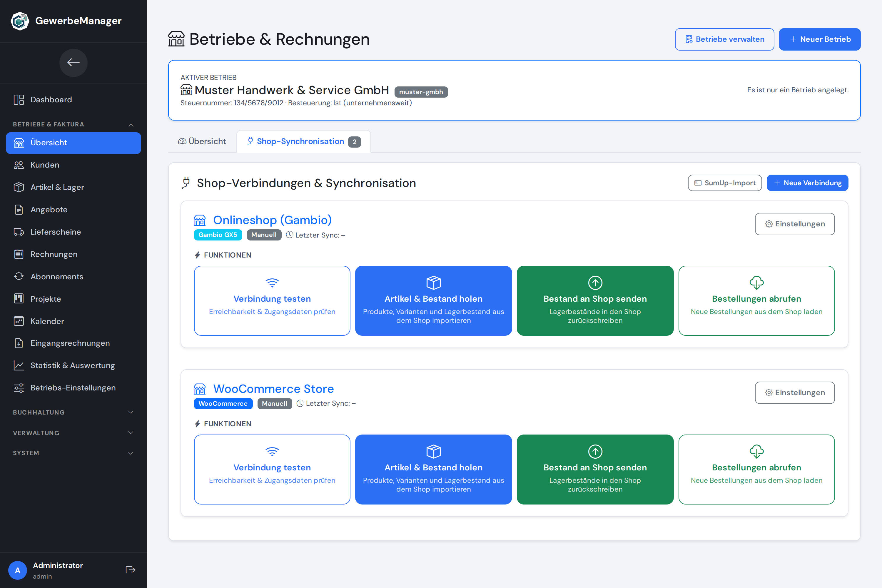
Task: Switch to the Übersicht tab
Action: [x=202, y=141]
